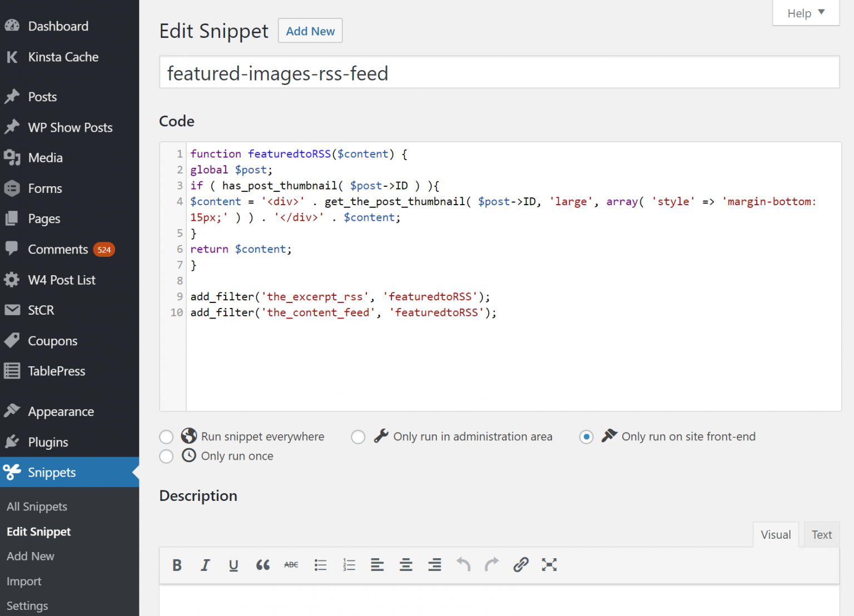The height and width of the screenshot is (616, 854).
Task: Open the Comments section showing 524
Action: tap(58, 249)
